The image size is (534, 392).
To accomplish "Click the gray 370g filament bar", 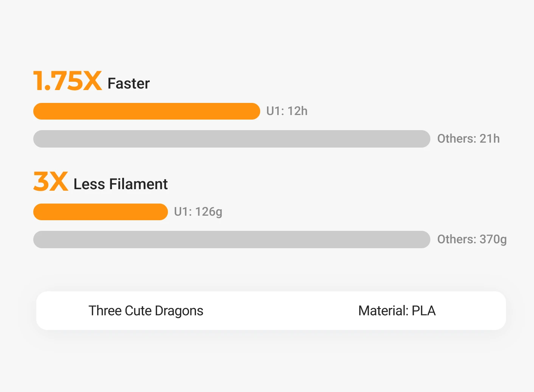I will (x=231, y=240).
